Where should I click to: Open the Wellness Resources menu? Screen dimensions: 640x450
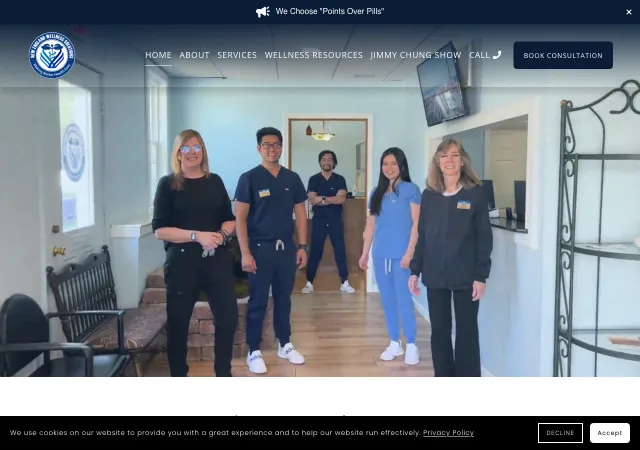(x=313, y=55)
